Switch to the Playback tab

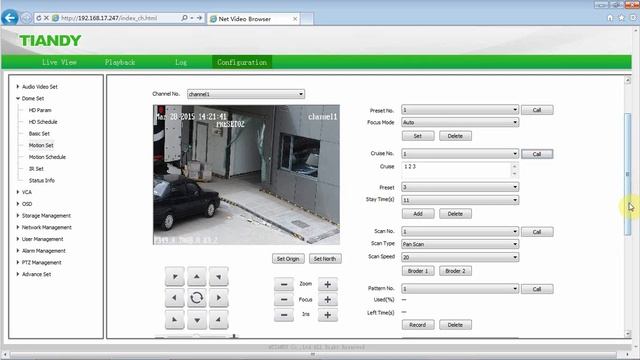tap(120, 62)
